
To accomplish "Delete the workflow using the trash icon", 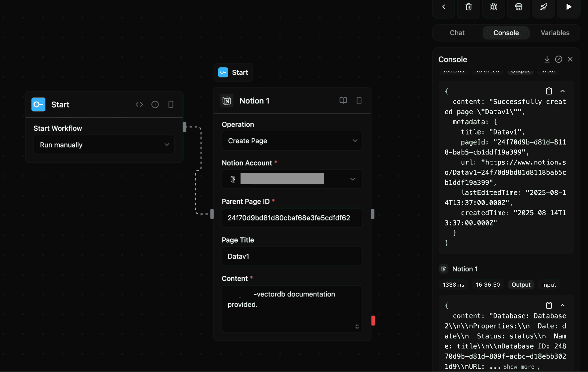I will pyautogui.click(x=468, y=7).
